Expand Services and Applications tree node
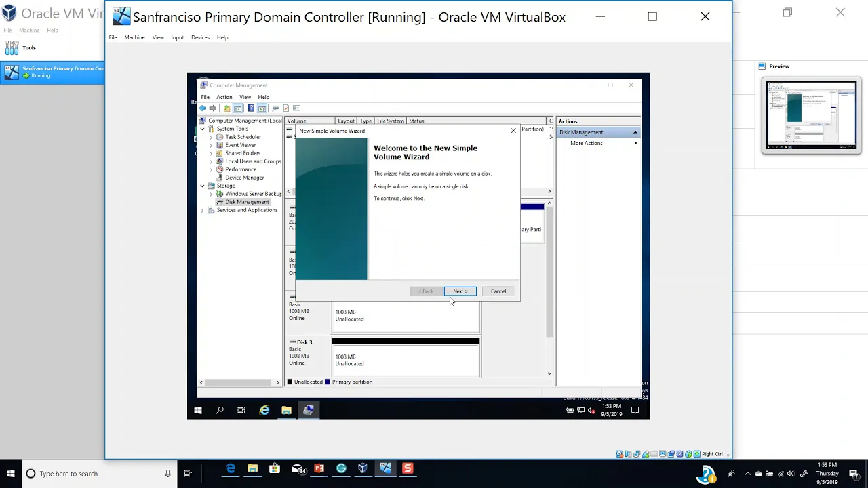Screen dimensions: 868x488 pos(202,210)
